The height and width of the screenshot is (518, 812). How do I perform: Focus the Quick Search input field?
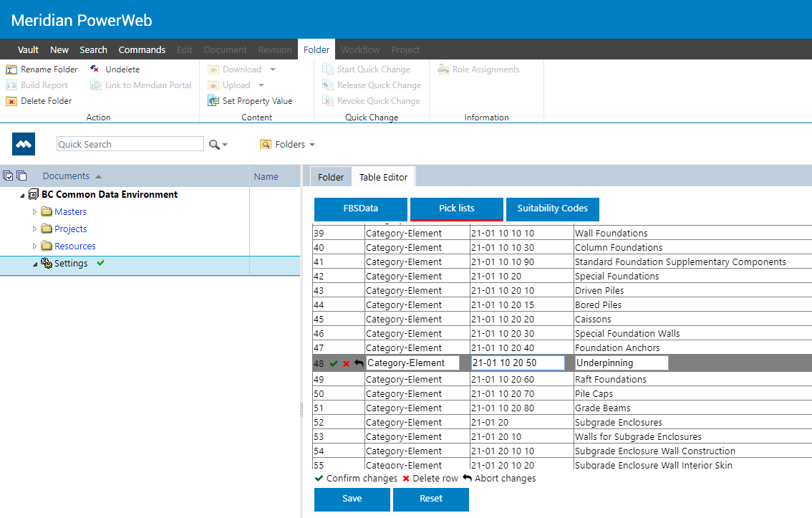coord(130,144)
